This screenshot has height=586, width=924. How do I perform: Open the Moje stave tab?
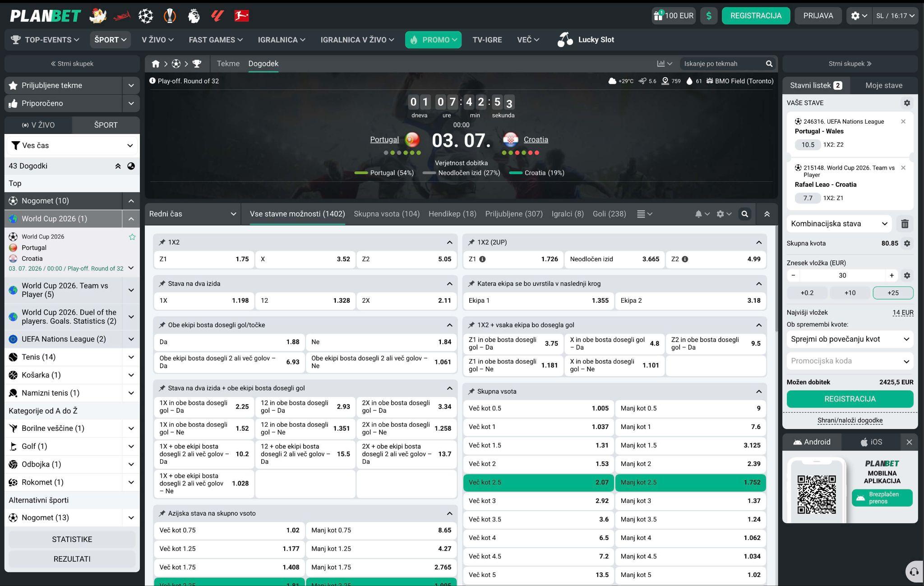click(884, 85)
